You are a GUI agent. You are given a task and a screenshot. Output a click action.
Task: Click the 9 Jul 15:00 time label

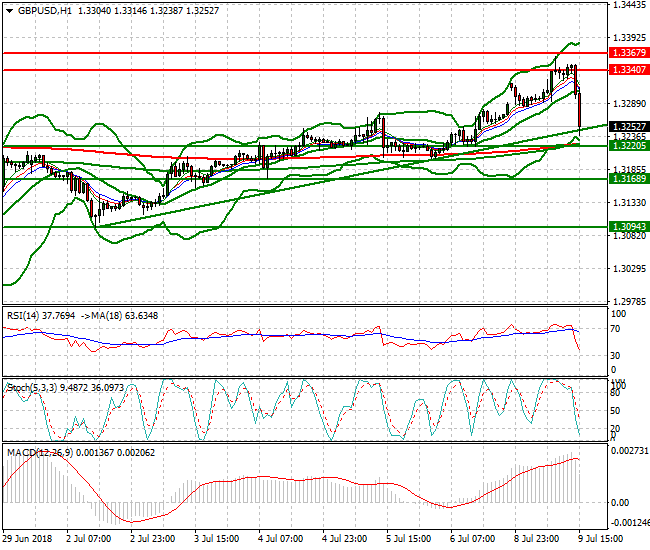[601, 539]
